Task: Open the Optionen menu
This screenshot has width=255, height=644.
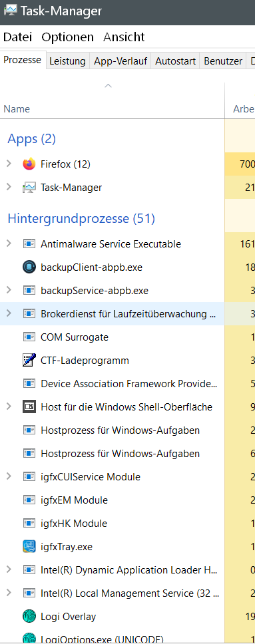Action: coord(67,37)
